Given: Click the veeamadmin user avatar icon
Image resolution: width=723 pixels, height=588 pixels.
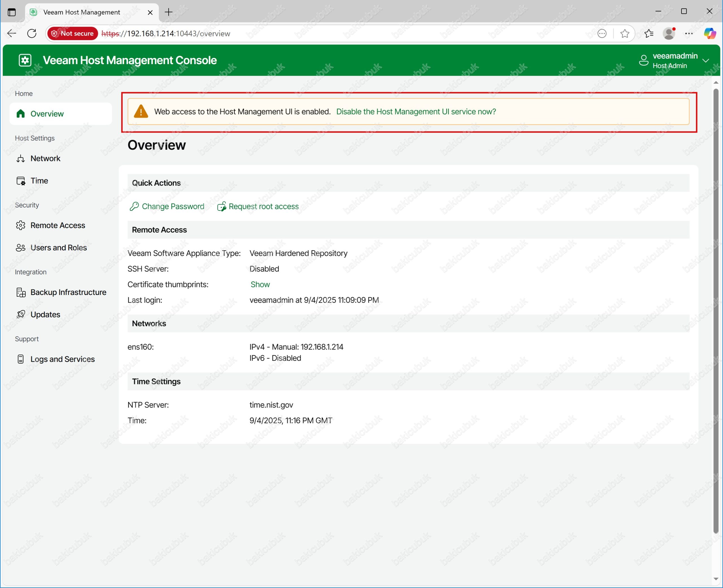Looking at the screenshot, I should [643, 60].
